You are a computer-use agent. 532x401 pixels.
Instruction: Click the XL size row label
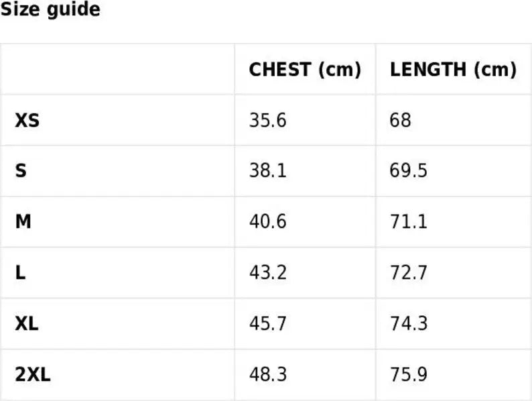point(27,324)
